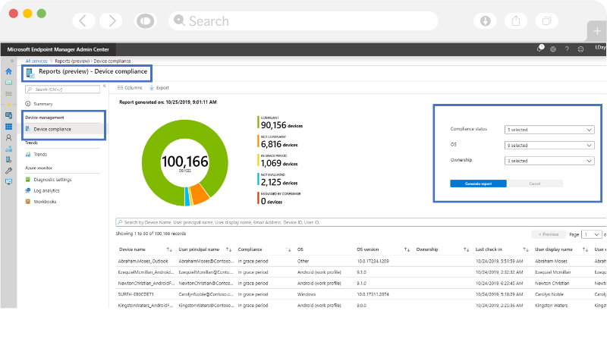
Task: Click the 1,069 in grace period legend
Action: (x=278, y=161)
